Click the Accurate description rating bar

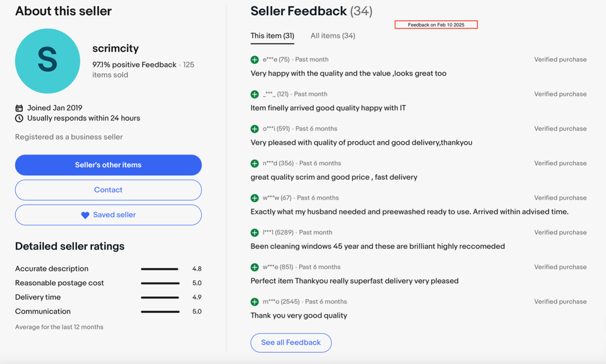tap(160, 269)
